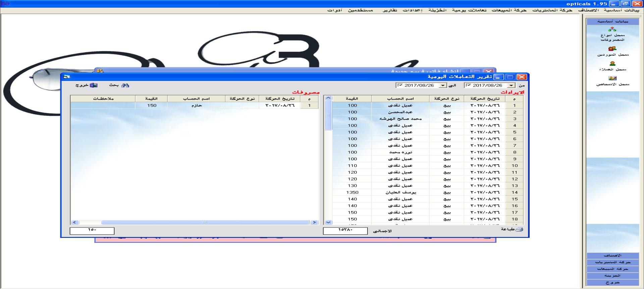Open the مستخدمين menu

pos(360,10)
